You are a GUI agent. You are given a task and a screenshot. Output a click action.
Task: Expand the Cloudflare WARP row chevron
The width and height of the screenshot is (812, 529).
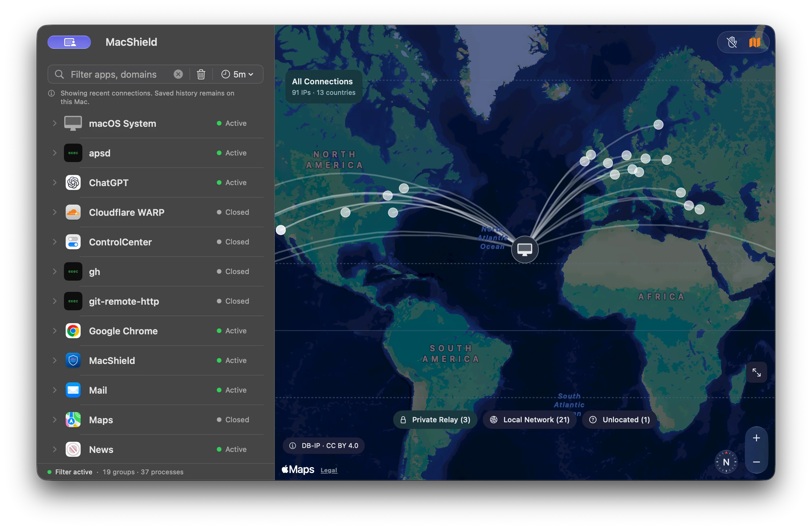coord(54,212)
